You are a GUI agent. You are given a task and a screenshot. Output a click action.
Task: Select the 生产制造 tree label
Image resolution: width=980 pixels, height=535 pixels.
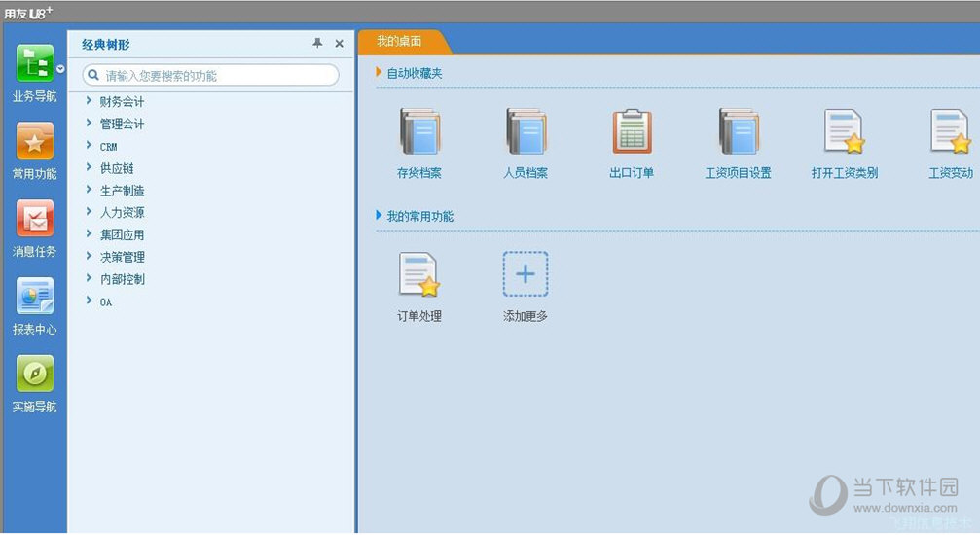click(x=122, y=191)
